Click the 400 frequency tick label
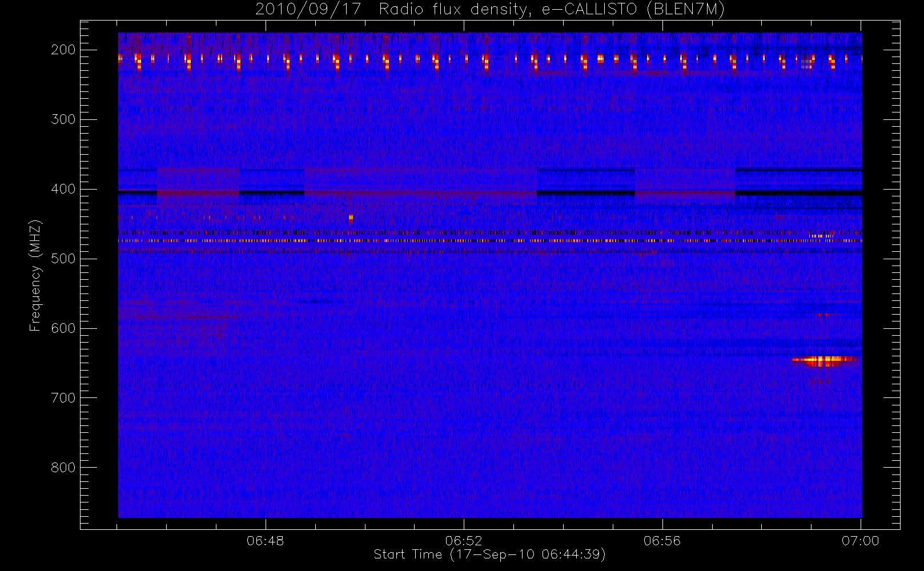Screen dimensions: 924x571 click(63, 189)
